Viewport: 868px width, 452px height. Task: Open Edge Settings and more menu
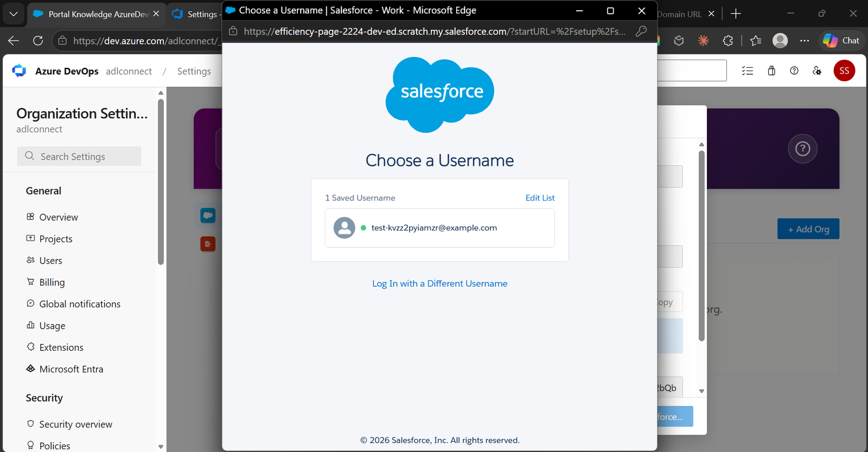click(x=805, y=41)
